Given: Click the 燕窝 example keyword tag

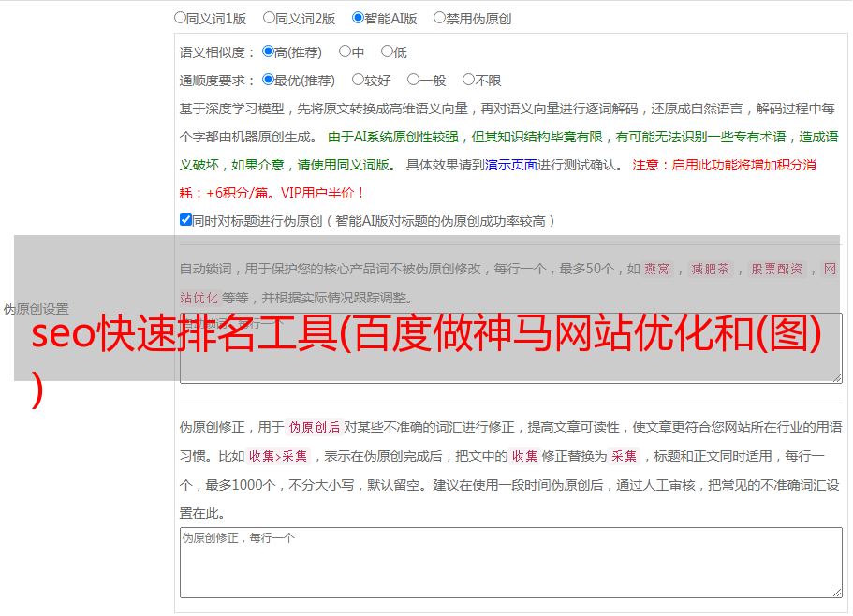Looking at the screenshot, I should click(x=657, y=269).
